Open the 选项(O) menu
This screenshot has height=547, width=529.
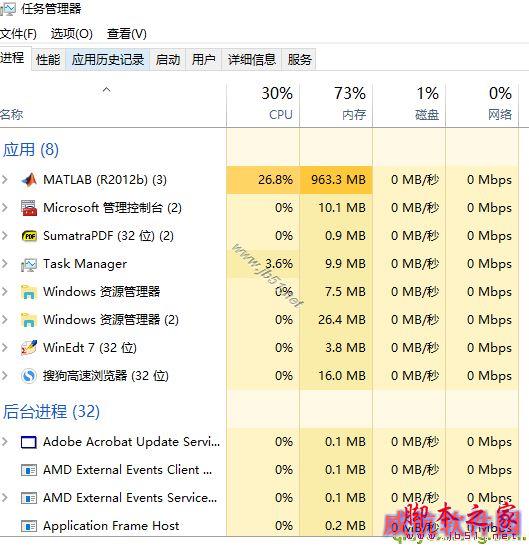pyautogui.click(x=72, y=34)
